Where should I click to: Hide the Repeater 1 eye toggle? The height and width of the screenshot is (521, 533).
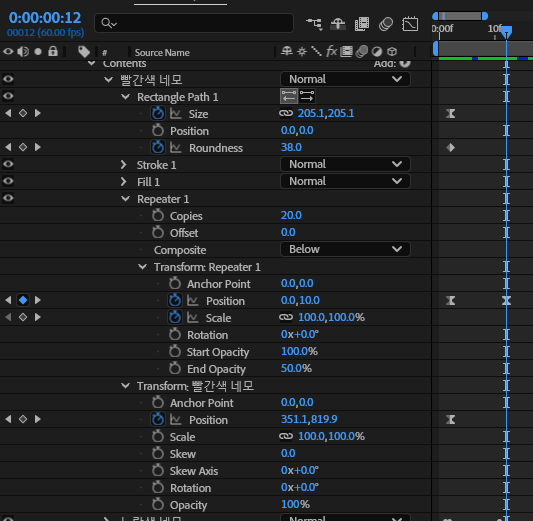click(x=8, y=198)
